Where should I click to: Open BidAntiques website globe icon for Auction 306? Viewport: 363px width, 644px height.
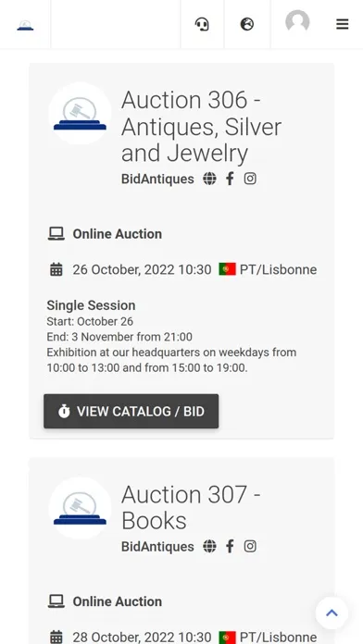click(x=209, y=179)
